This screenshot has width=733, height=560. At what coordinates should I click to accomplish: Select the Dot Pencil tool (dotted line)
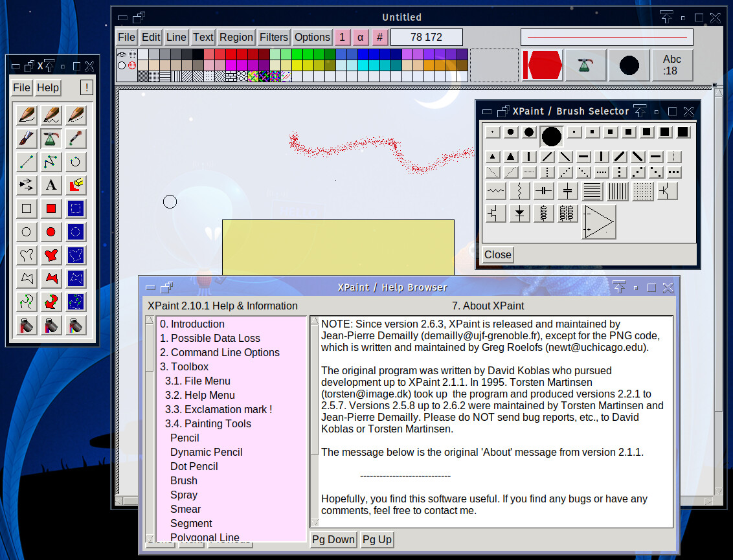75,115
